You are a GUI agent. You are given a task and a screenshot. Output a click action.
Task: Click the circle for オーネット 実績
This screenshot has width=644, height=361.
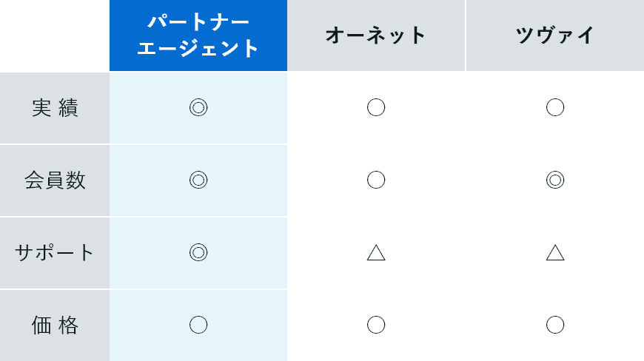click(376, 107)
